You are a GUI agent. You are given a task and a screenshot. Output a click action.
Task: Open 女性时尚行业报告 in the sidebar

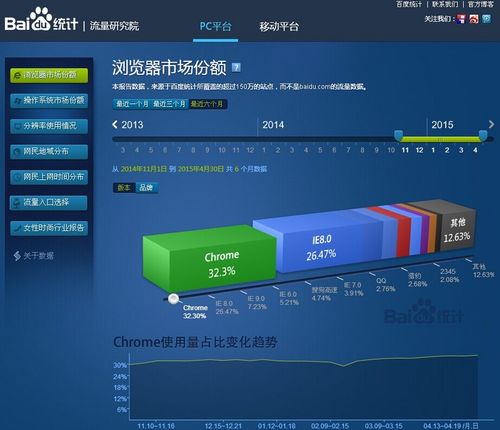click(x=49, y=228)
